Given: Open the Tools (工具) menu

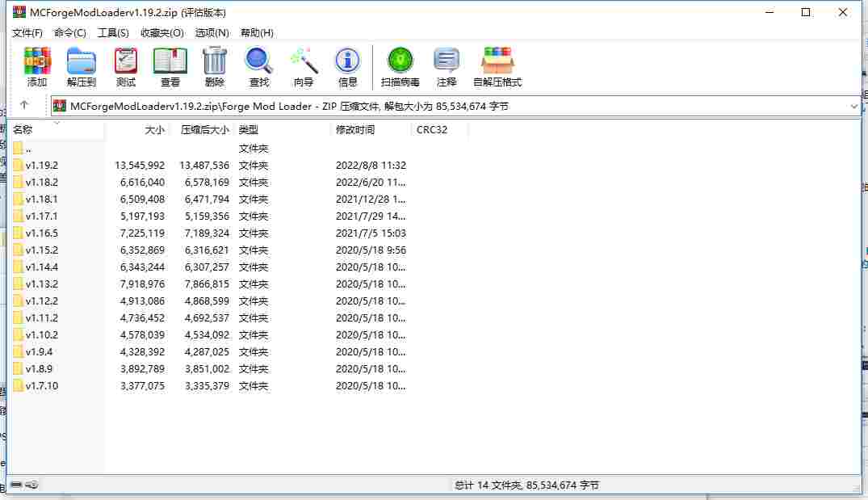Looking at the screenshot, I should (x=113, y=32).
